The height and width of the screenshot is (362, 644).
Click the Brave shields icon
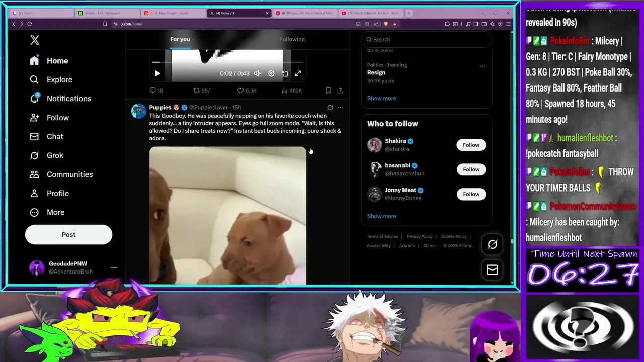coord(386,24)
